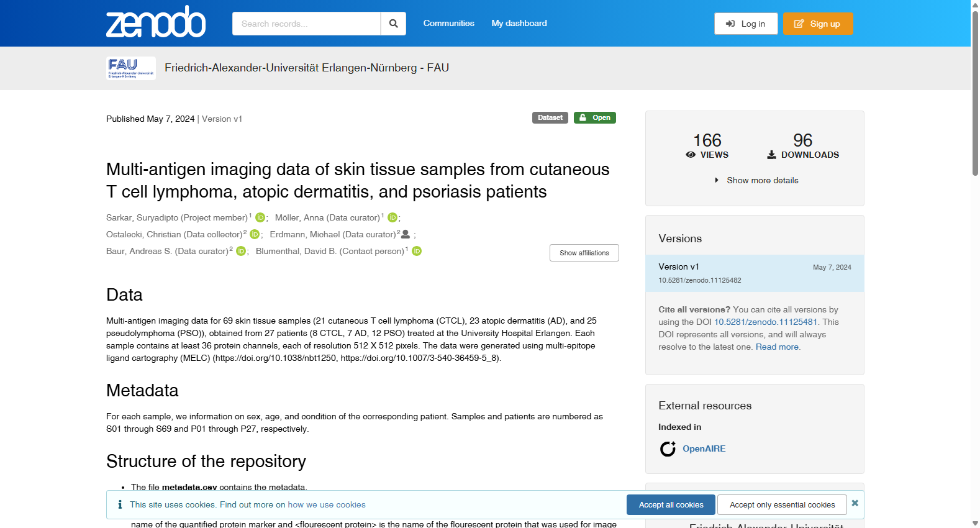The width and height of the screenshot is (980, 528).
Task: Click the record title heading
Action: [x=358, y=180]
